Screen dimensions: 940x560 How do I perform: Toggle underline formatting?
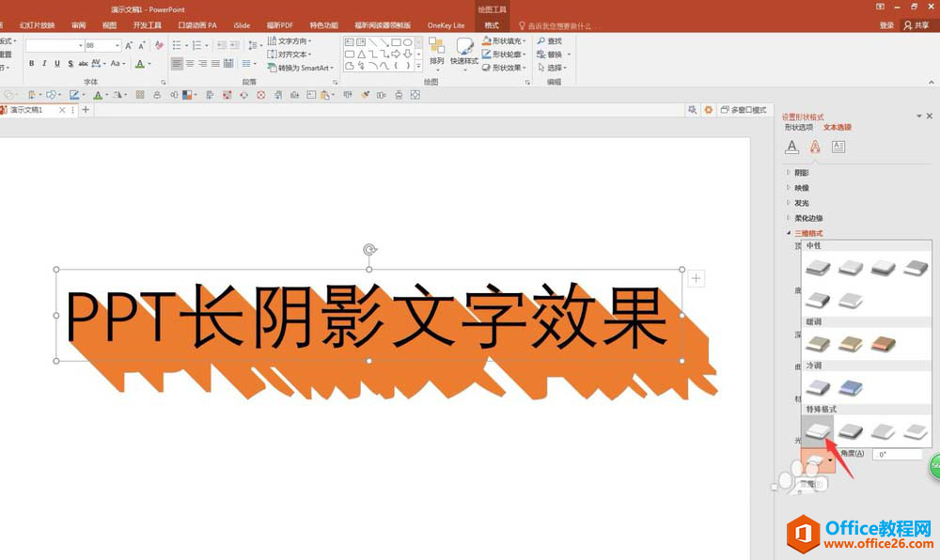[x=57, y=64]
